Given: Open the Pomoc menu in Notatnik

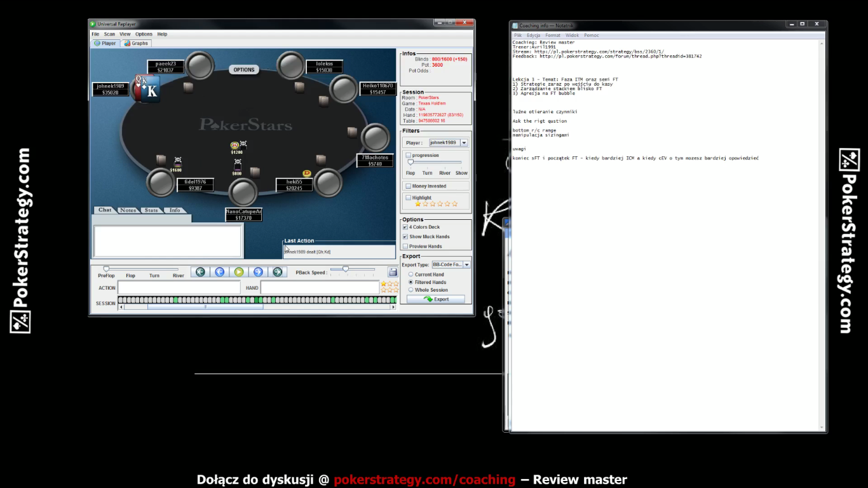Looking at the screenshot, I should (x=592, y=36).
